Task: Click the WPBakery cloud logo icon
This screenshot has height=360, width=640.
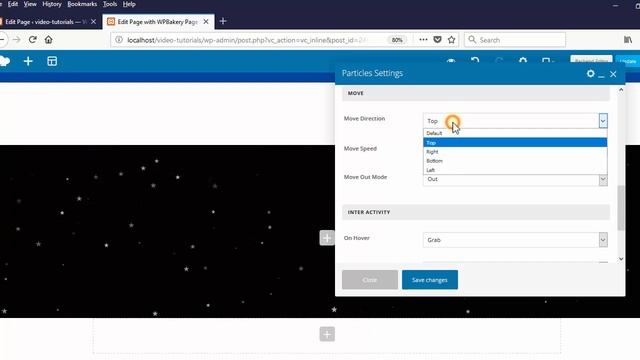Action: coord(4,61)
